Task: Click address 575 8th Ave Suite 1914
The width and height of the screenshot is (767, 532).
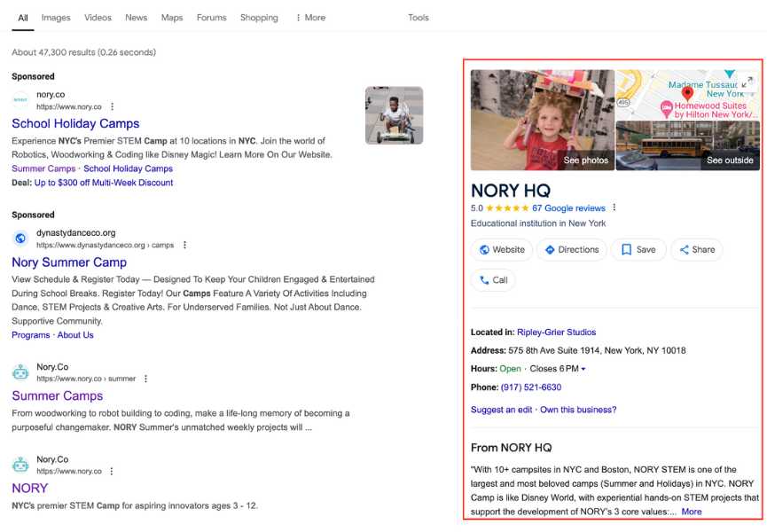Action: click(x=597, y=350)
